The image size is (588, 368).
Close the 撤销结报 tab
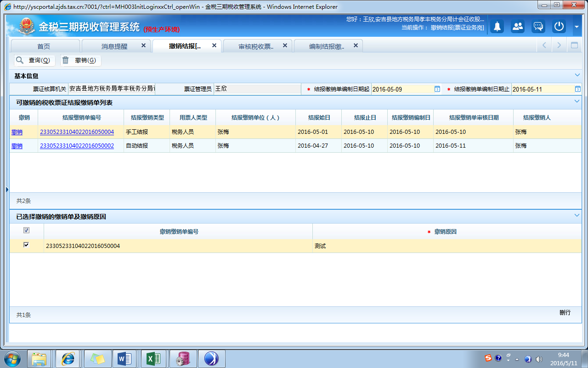[x=214, y=46]
